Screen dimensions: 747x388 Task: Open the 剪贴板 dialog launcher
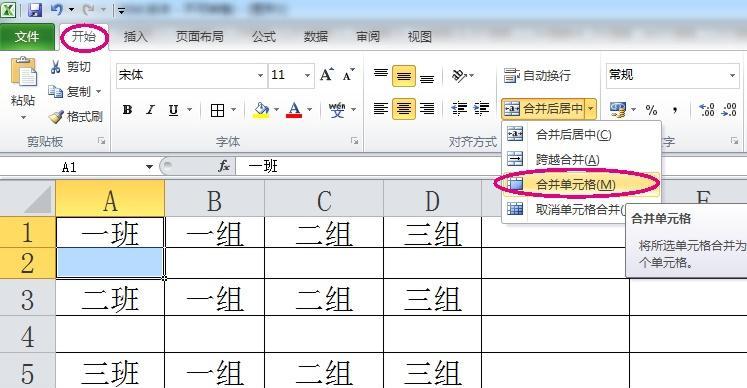[x=101, y=141]
